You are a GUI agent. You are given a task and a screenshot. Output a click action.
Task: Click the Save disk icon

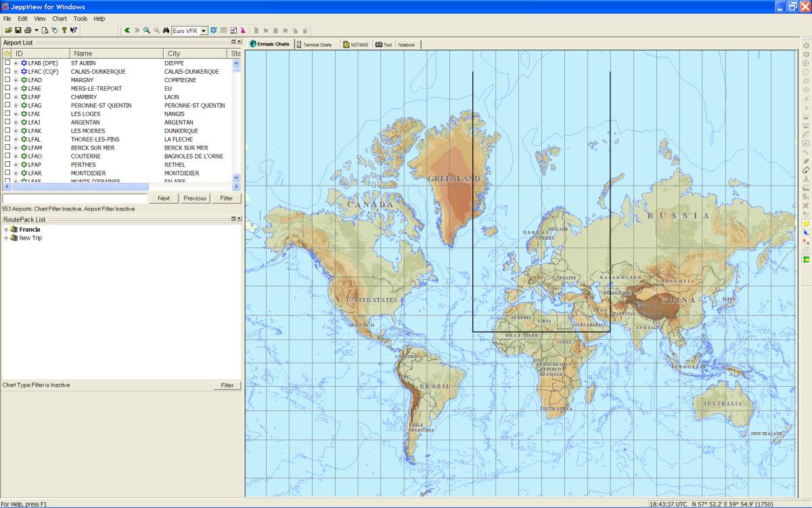pyautogui.click(x=18, y=30)
